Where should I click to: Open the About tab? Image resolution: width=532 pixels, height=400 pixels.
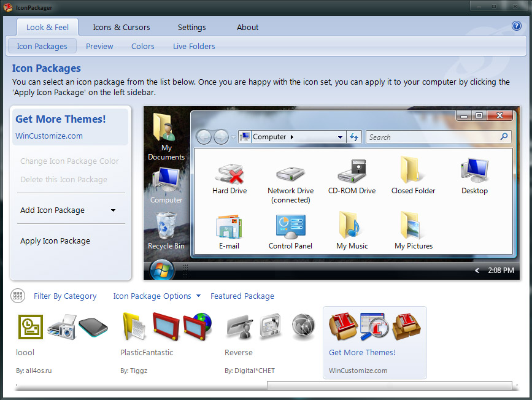pyautogui.click(x=248, y=27)
